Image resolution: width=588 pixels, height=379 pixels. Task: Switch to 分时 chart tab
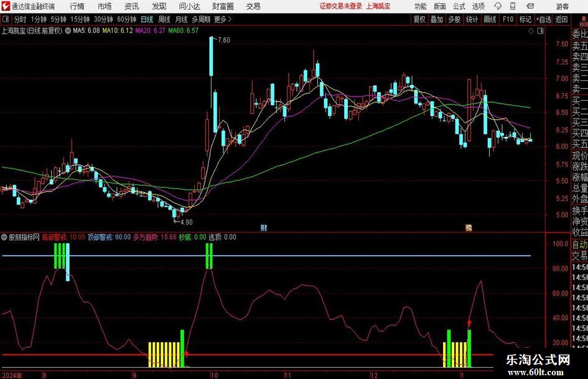20,19
